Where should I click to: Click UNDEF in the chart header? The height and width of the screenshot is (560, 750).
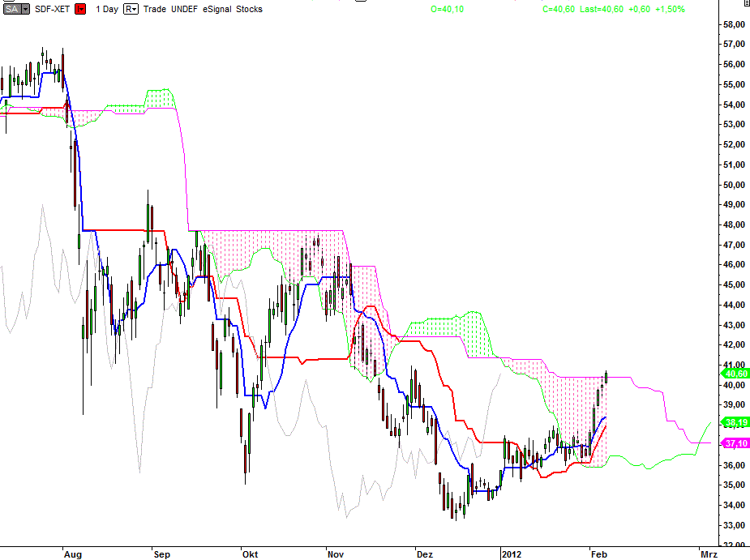pos(186,9)
